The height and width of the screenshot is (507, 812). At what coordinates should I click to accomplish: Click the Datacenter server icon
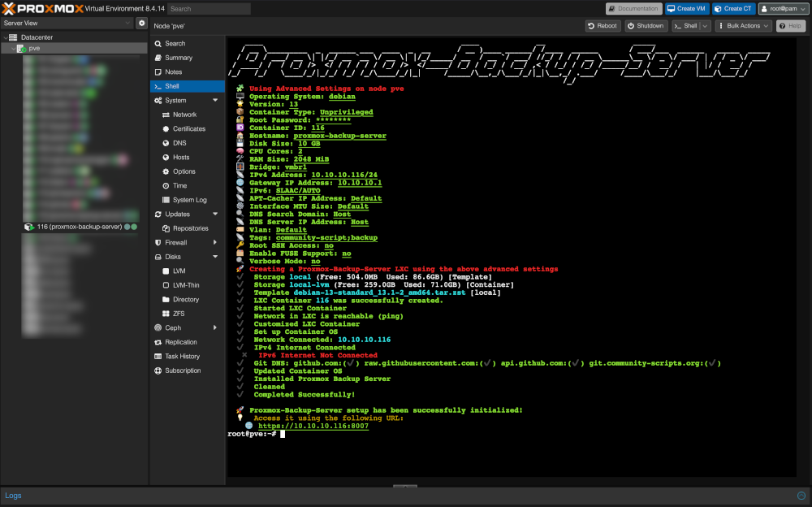[14, 37]
